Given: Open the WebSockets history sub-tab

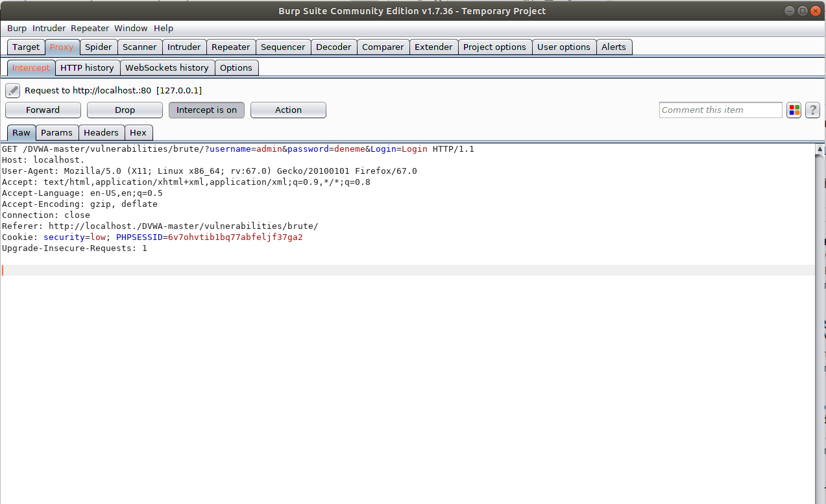Looking at the screenshot, I should point(167,67).
